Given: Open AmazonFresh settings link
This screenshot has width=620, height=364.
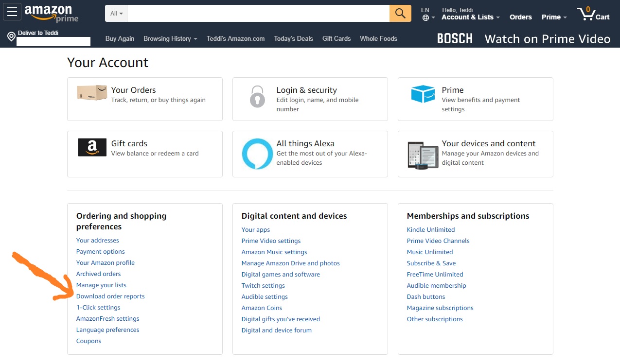Looking at the screenshot, I should pyautogui.click(x=107, y=318).
